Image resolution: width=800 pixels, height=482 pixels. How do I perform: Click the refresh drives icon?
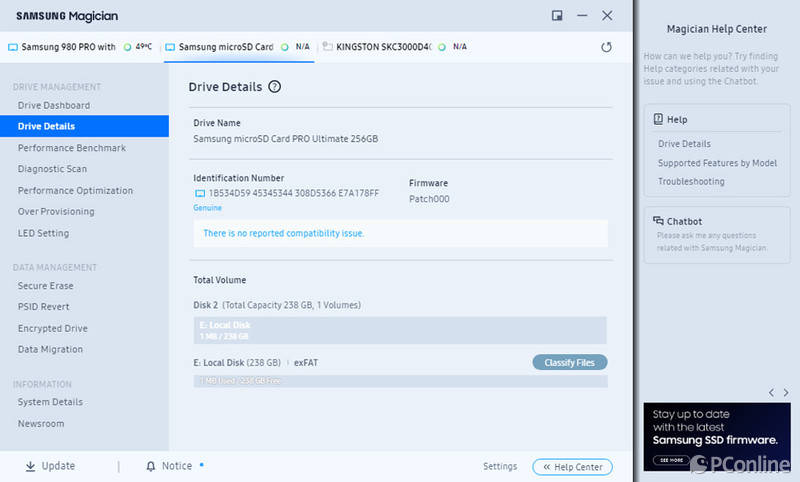tap(606, 47)
